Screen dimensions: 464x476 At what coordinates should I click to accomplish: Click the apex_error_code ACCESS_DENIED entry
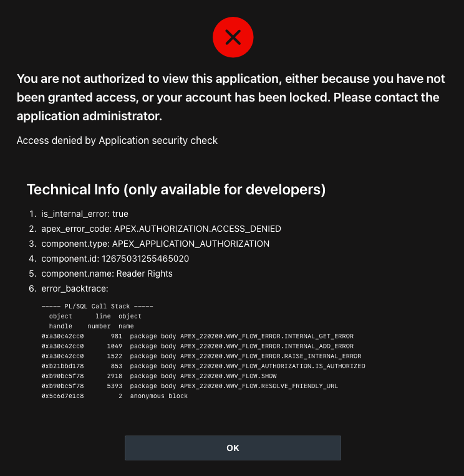point(161,229)
